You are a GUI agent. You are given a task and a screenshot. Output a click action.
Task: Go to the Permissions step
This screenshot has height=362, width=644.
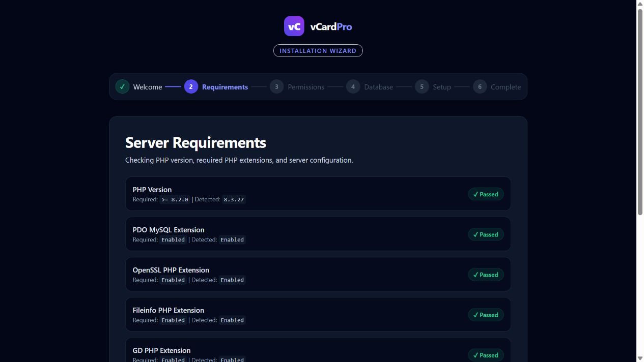click(306, 87)
